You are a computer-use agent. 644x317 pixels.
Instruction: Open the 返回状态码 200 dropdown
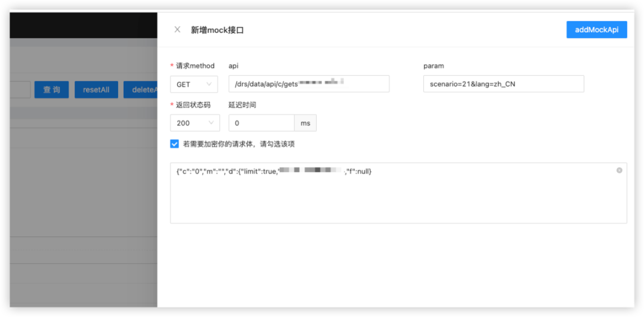pyautogui.click(x=194, y=123)
